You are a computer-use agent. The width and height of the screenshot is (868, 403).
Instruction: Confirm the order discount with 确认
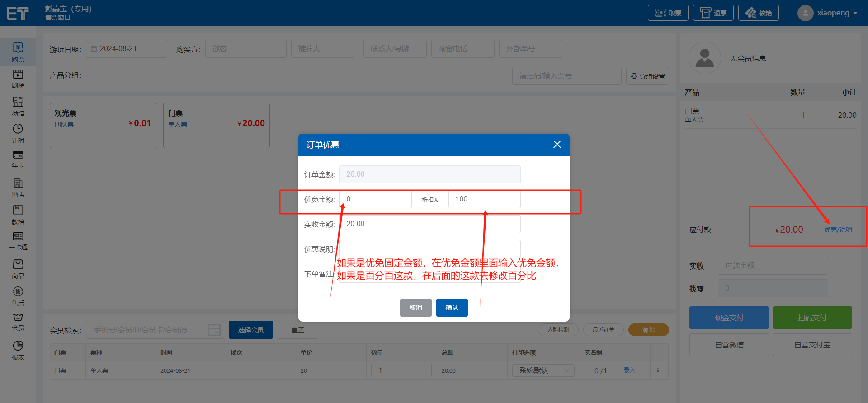click(x=452, y=308)
